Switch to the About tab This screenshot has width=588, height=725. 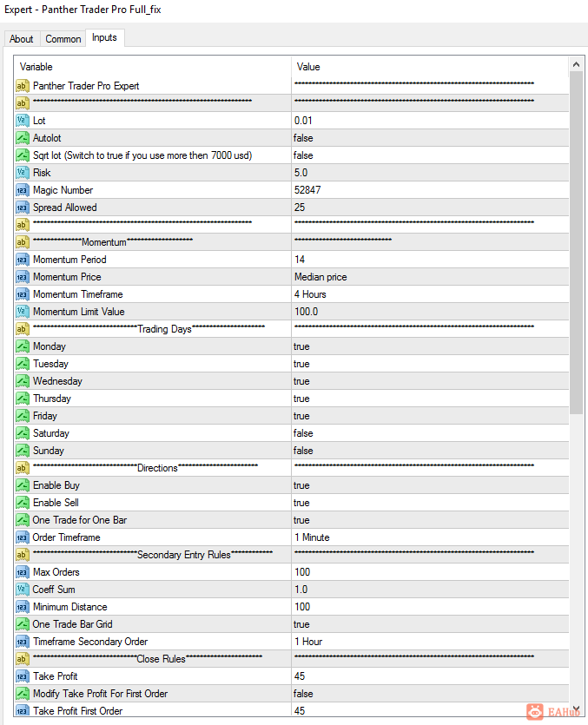click(x=22, y=39)
